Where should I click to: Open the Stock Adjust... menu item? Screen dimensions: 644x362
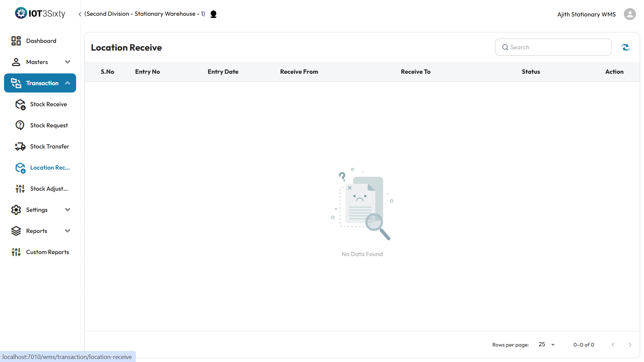pos(49,189)
